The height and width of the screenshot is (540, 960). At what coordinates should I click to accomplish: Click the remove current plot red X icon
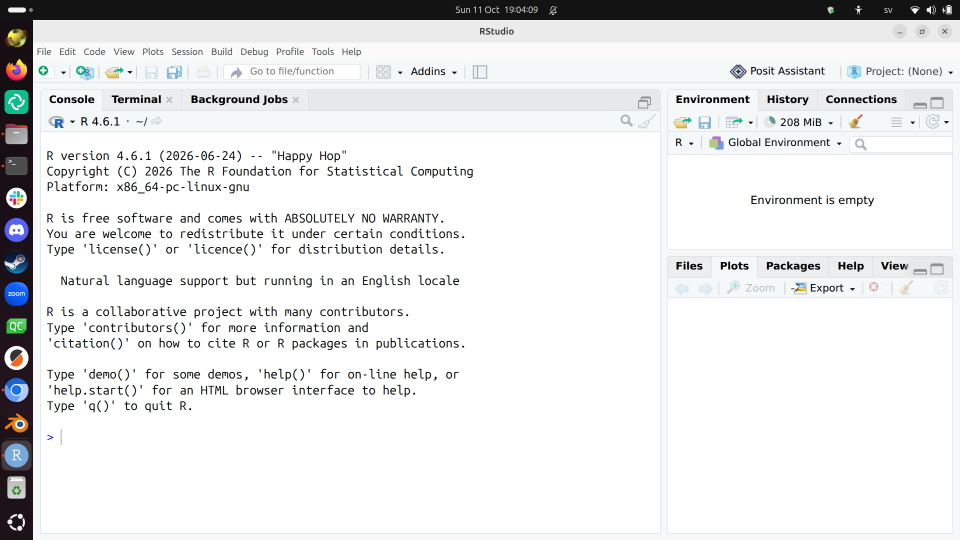(x=874, y=287)
